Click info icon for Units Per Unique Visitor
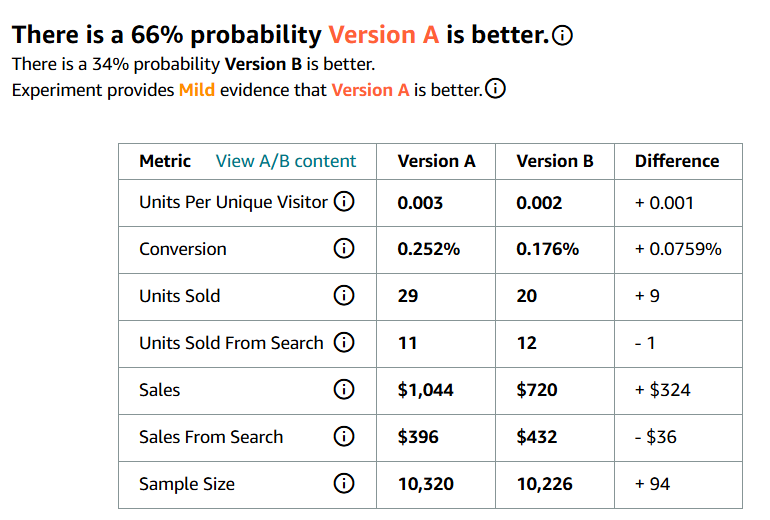The width and height of the screenshot is (770, 520). click(x=344, y=201)
